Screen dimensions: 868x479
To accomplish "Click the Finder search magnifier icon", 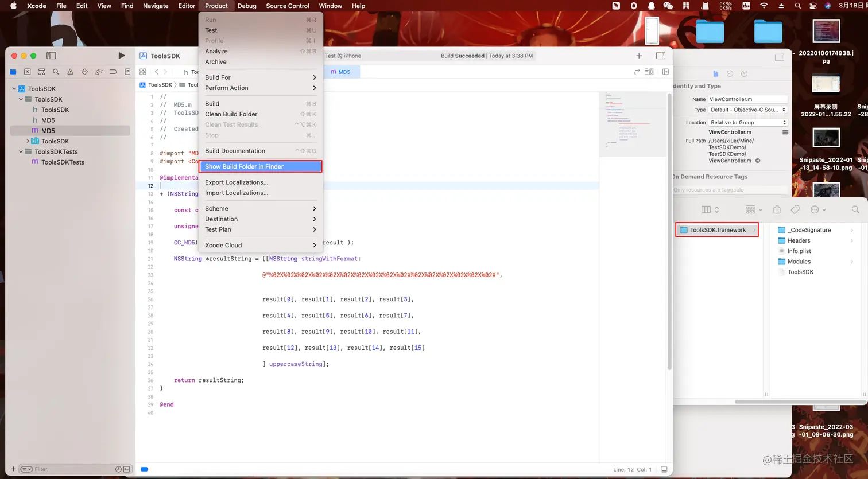I will (855, 209).
